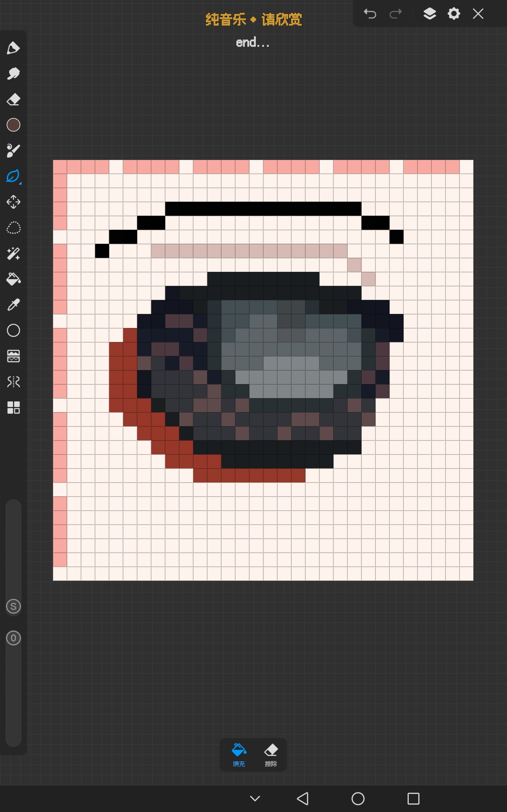
Task: Open the brown current color swatch
Action: (13, 125)
